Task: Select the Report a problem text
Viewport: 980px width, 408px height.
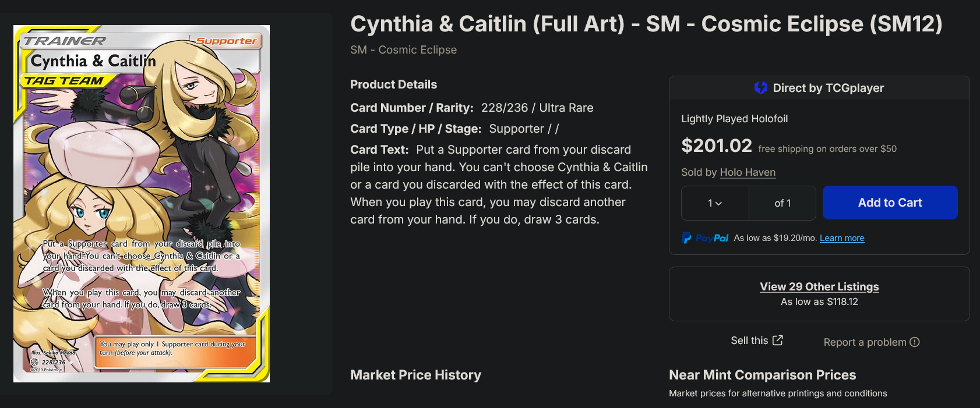Action: click(x=865, y=342)
